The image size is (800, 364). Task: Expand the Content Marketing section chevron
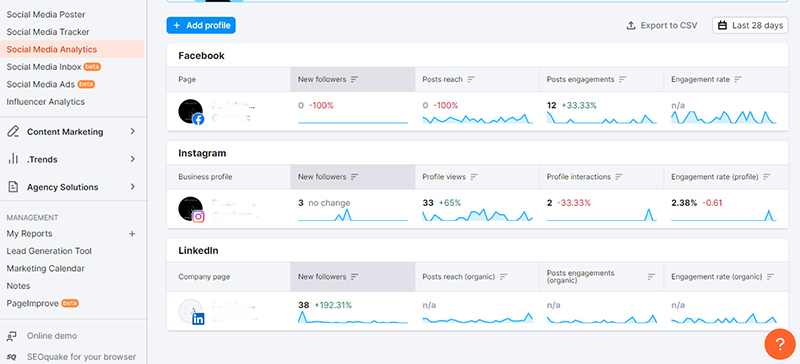[133, 132]
